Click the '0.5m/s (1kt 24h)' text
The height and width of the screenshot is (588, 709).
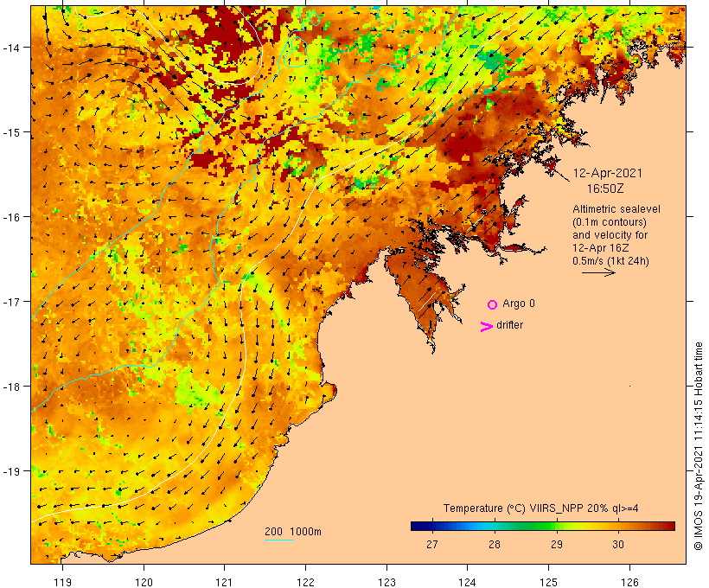click(610, 261)
